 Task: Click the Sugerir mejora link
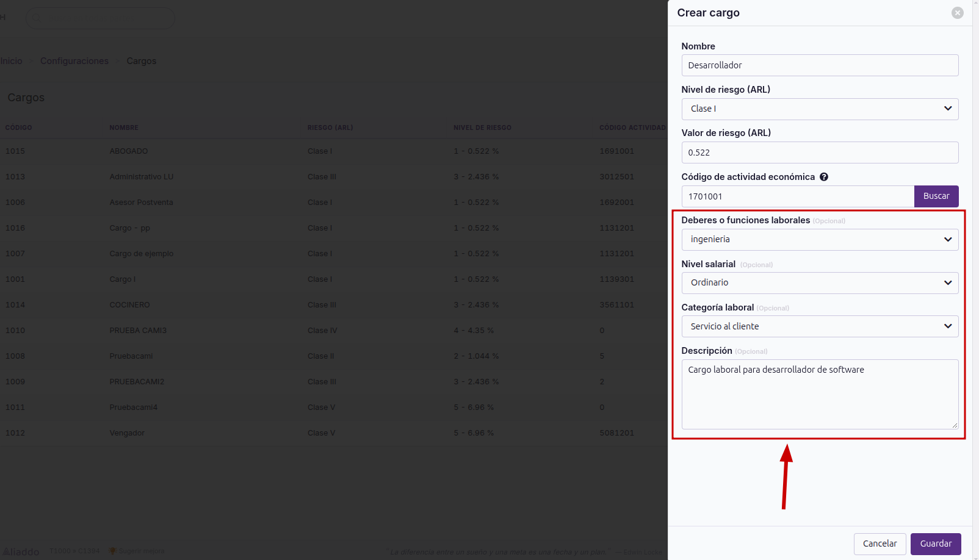point(141,551)
